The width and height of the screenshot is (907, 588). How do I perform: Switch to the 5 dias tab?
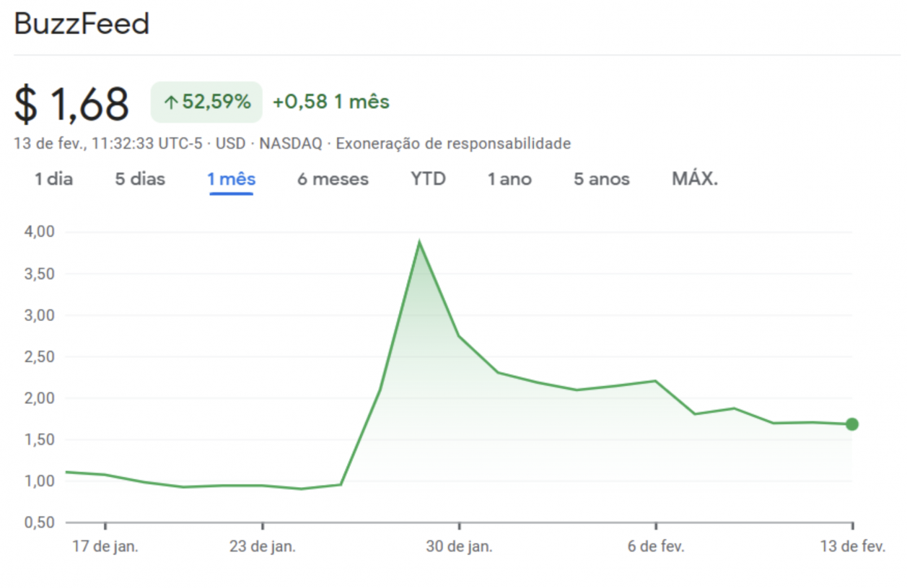pyautogui.click(x=140, y=179)
